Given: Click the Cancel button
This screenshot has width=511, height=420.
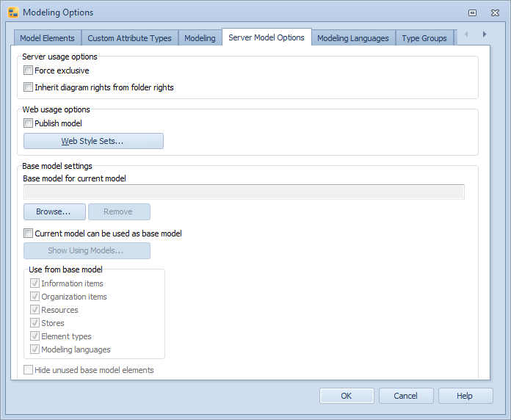Looking at the screenshot, I should coord(406,396).
